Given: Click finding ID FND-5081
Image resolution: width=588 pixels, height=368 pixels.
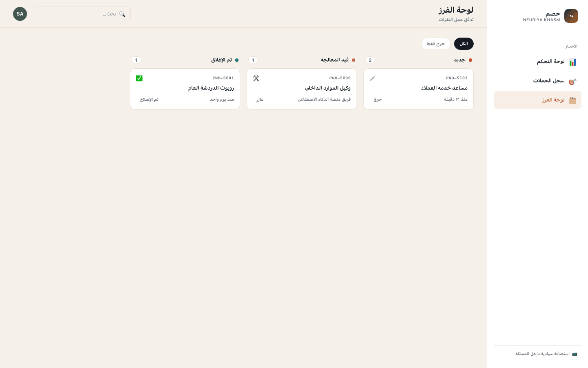Looking at the screenshot, I should (x=223, y=78).
